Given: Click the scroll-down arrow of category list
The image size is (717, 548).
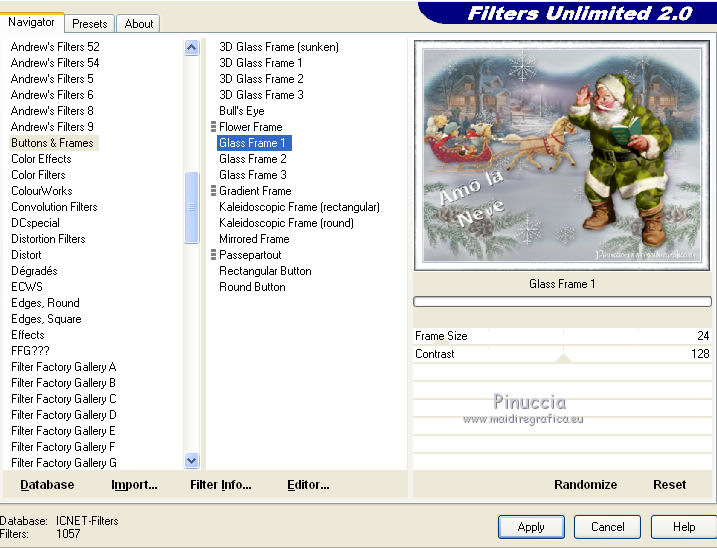Looking at the screenshot, I should [x=192, y=461].
